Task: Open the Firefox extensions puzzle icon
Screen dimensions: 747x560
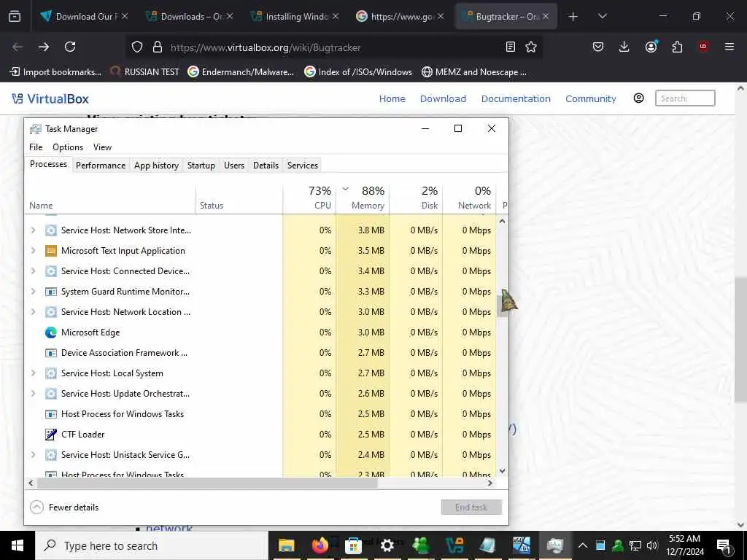Action: (677, 47)
